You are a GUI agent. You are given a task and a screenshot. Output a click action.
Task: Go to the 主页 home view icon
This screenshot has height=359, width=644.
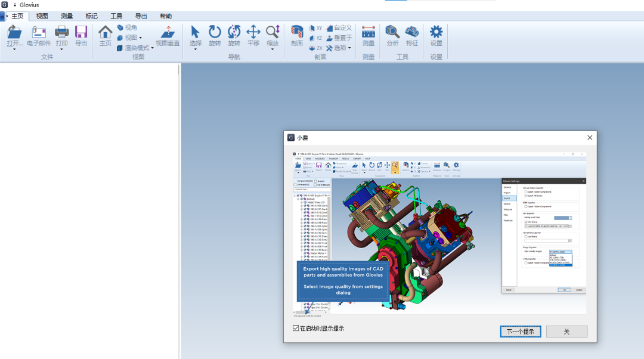coord(106,32)
